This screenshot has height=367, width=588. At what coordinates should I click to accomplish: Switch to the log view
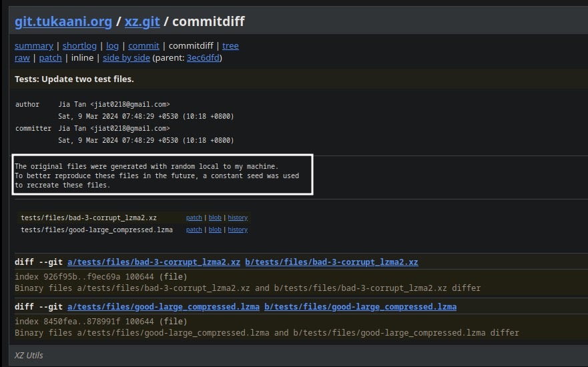[112, 46]
